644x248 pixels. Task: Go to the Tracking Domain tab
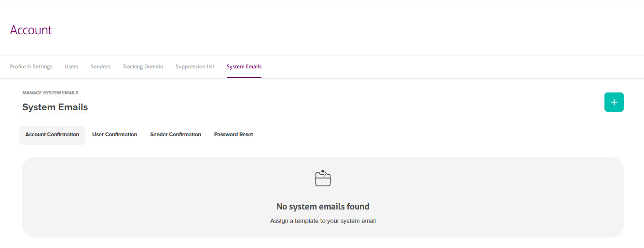(143, 66)
